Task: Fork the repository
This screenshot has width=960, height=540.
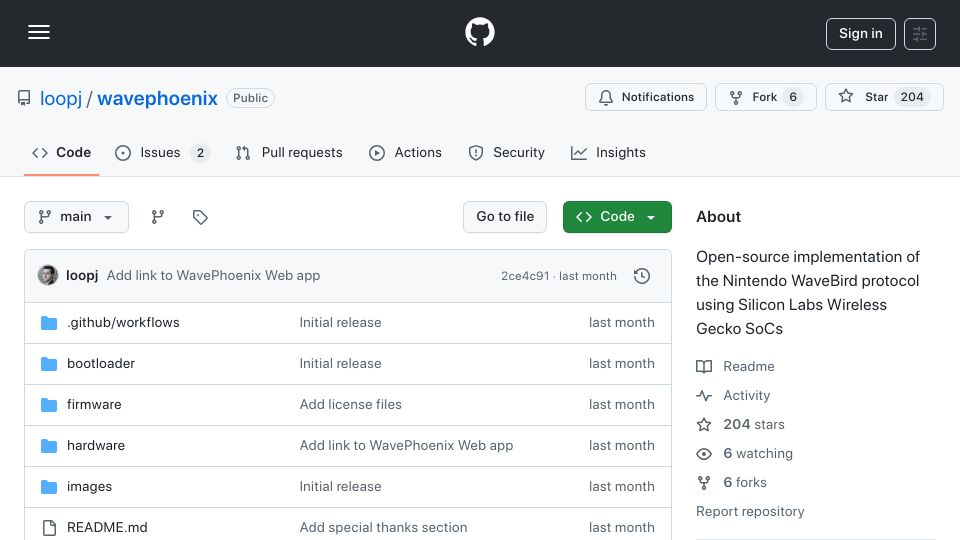Action: point(765,97)
